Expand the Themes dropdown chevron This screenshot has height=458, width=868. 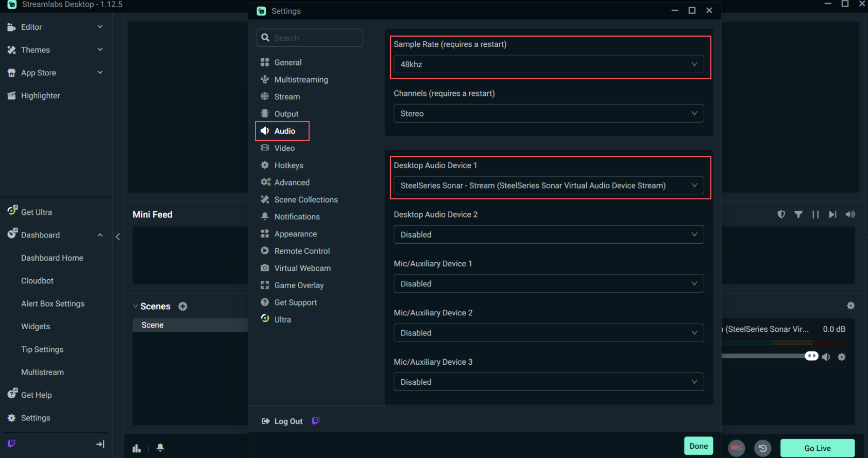point(100,49)
